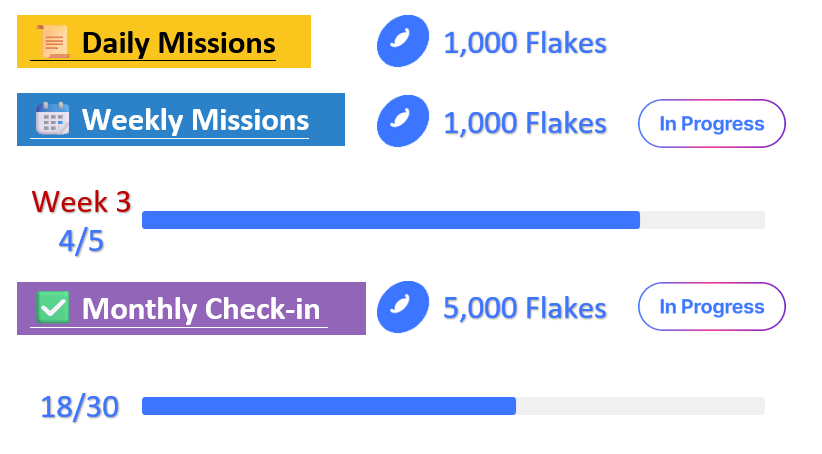
Task: Click the red Week 3 label
Action: (x=81, y=202)
